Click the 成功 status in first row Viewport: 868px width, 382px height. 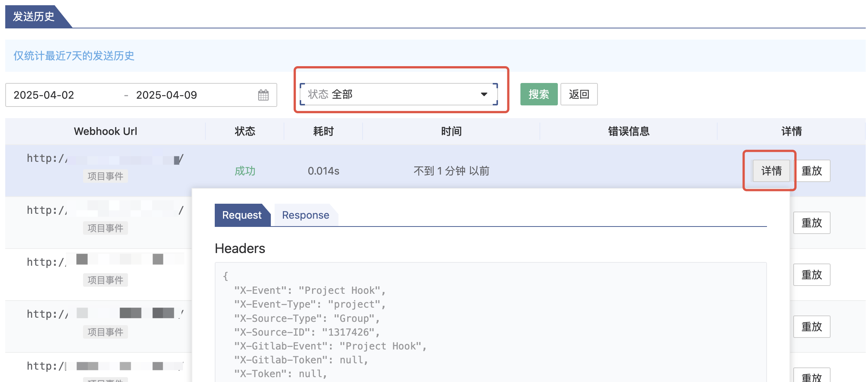(x=245, y=171)
